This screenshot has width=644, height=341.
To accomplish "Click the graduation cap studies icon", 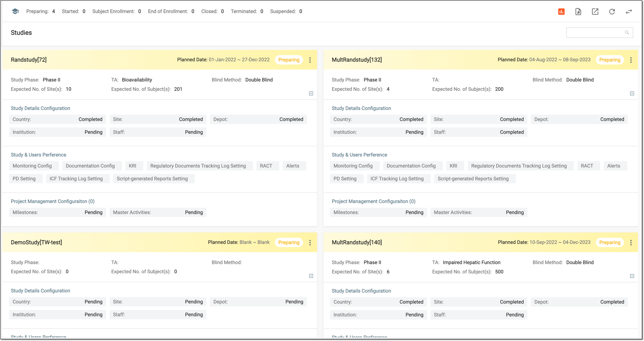I will click(15, 11).
